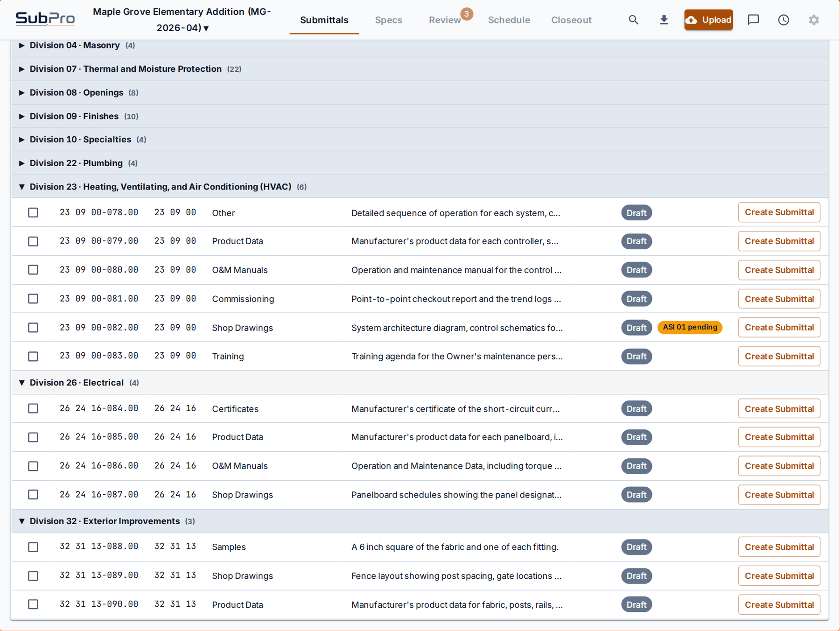Image resolution: width=840 pixels, height=631 pixels.
Task: Open the settings gear icon
Action: coord(814,20)
